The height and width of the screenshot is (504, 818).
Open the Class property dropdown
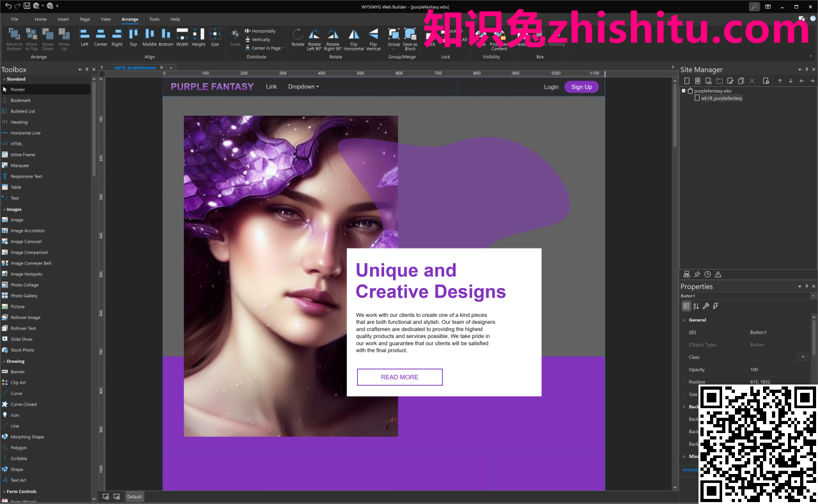click(803, 357)
